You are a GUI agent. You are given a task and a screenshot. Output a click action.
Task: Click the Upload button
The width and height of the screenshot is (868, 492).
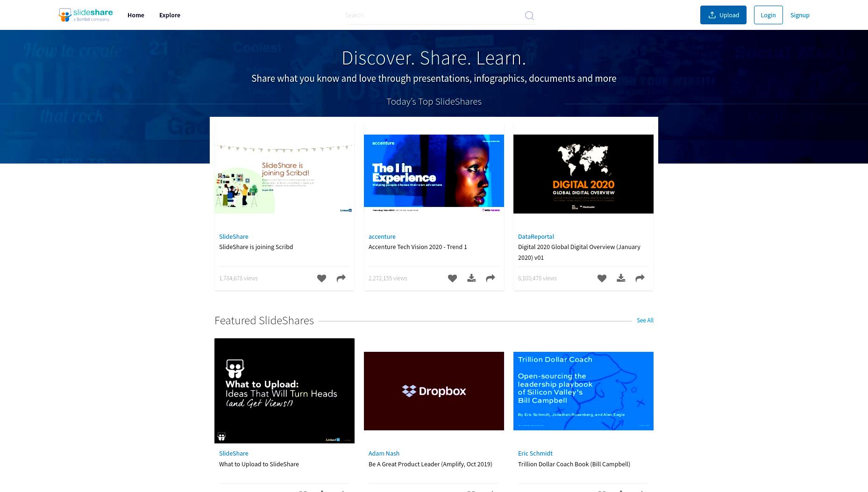[x=723, y=15]
